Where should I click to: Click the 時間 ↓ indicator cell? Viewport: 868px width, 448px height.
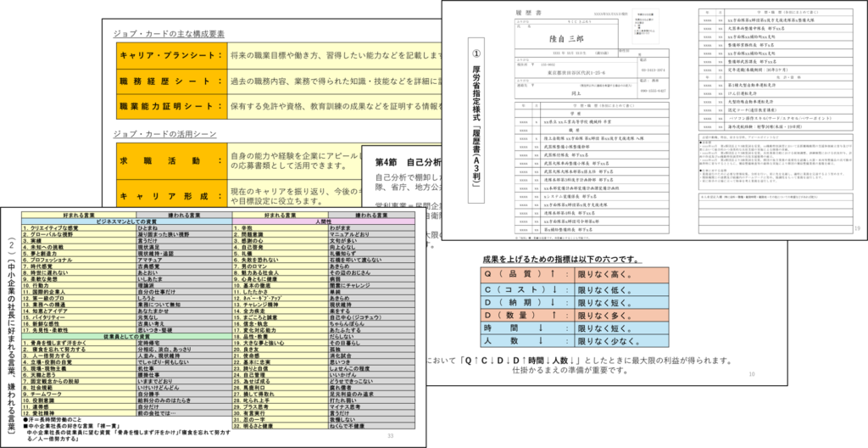pos(528,328)
